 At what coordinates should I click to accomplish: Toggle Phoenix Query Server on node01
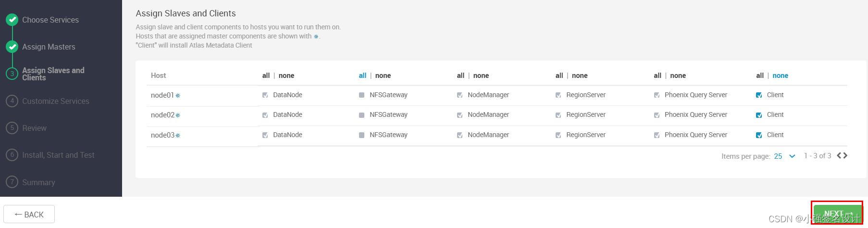[x=657, y=95]
